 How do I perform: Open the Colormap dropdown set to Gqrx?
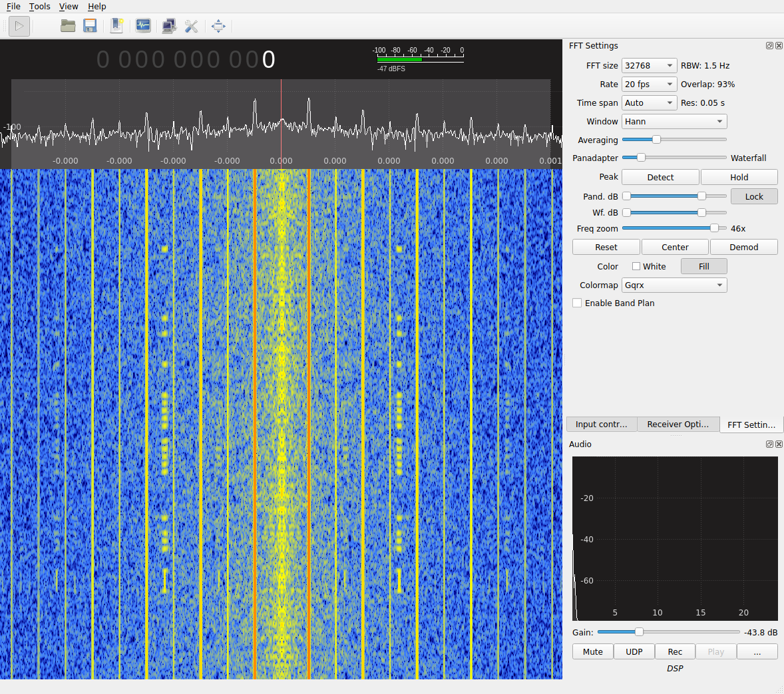coord(674,285)
